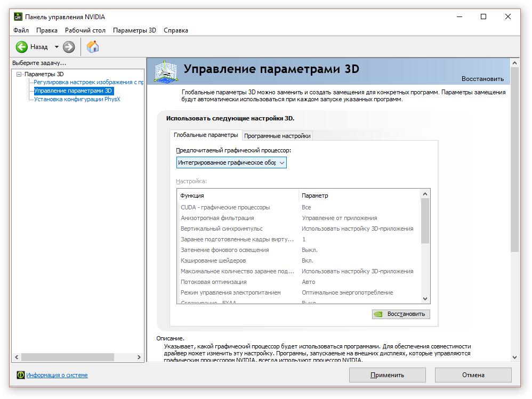Click the system information icon at bottom left
Viewport: 532px width, 399px height.
[x=21, y=375]
